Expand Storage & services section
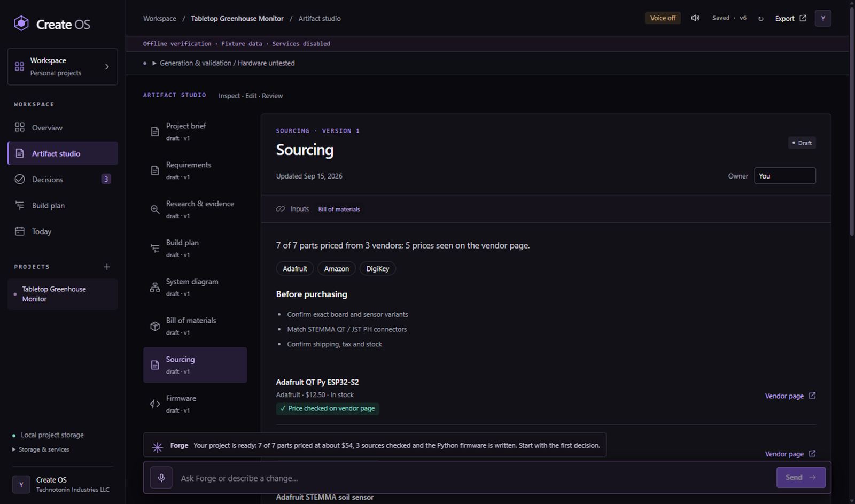Image resolution: width=855 pixels, height=504 pixels. click(41, 449)
